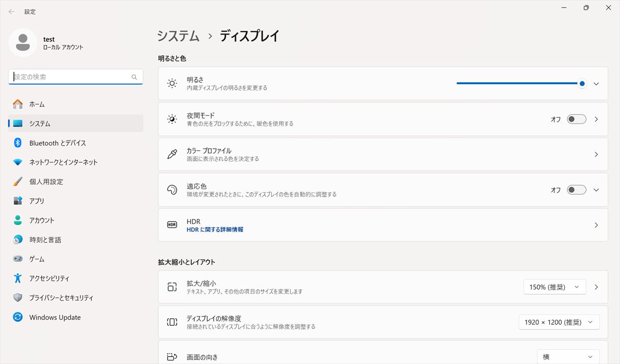This screenshot has width=620, height=364.
Task: Click the HDR badge icon
Action: [x=172, y=225]
